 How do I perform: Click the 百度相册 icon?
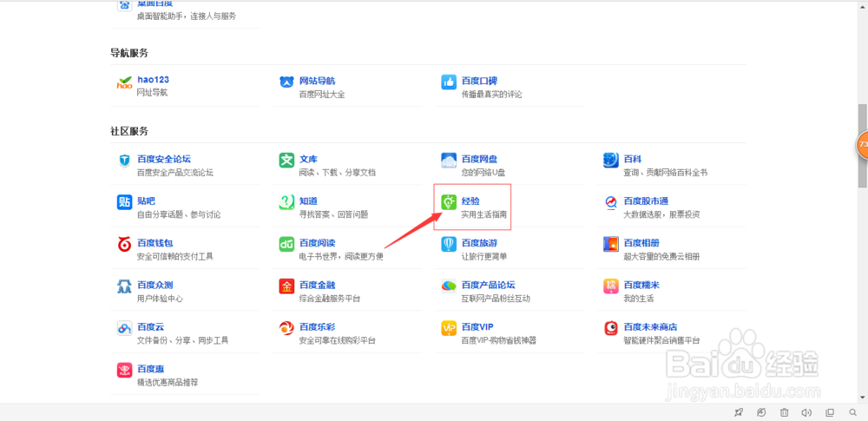610,245
